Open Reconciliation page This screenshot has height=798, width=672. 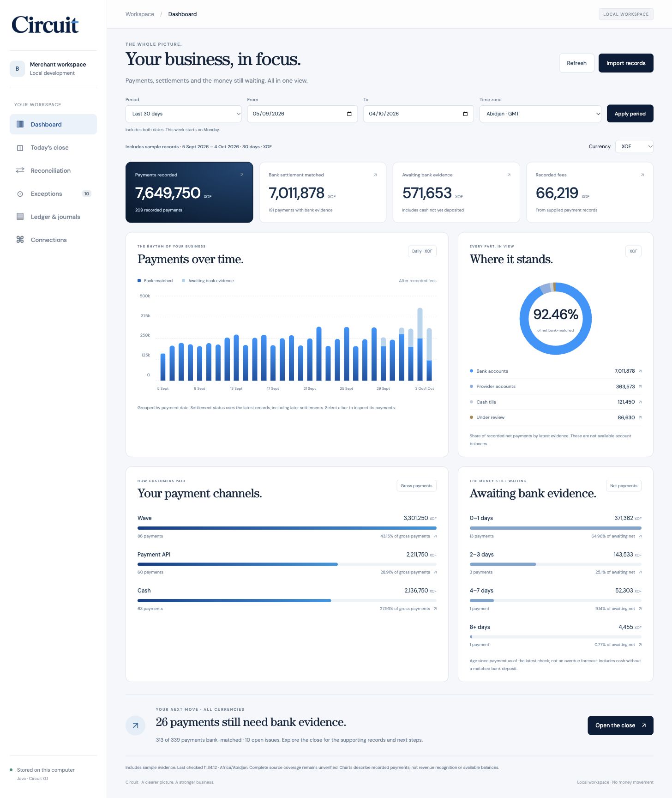coord(53,170)
